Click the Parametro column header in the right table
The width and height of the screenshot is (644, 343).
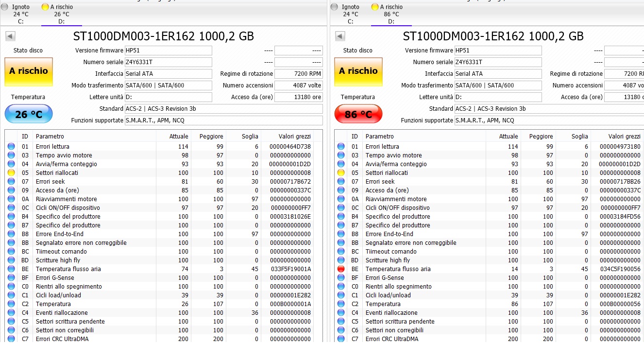pos(379,137)
